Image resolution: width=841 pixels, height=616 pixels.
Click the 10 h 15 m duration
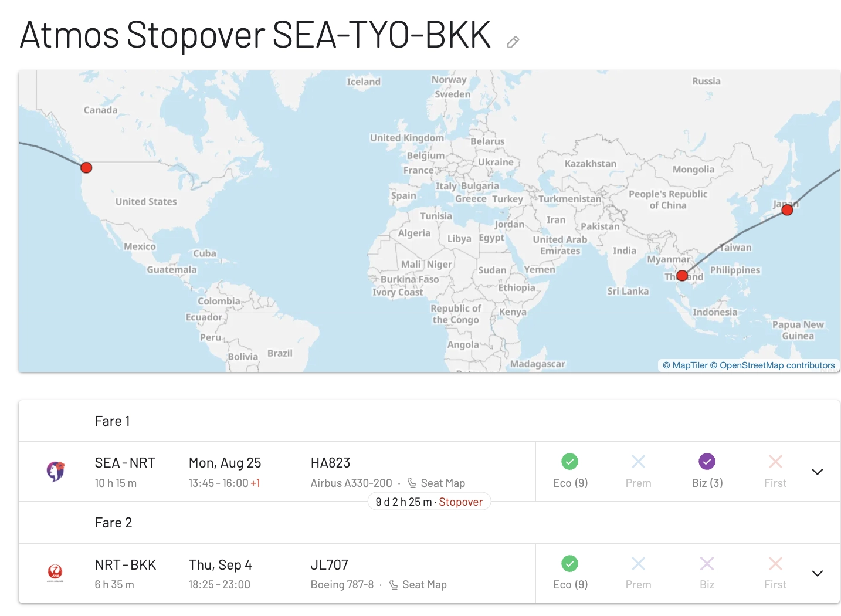coord(116,483)
